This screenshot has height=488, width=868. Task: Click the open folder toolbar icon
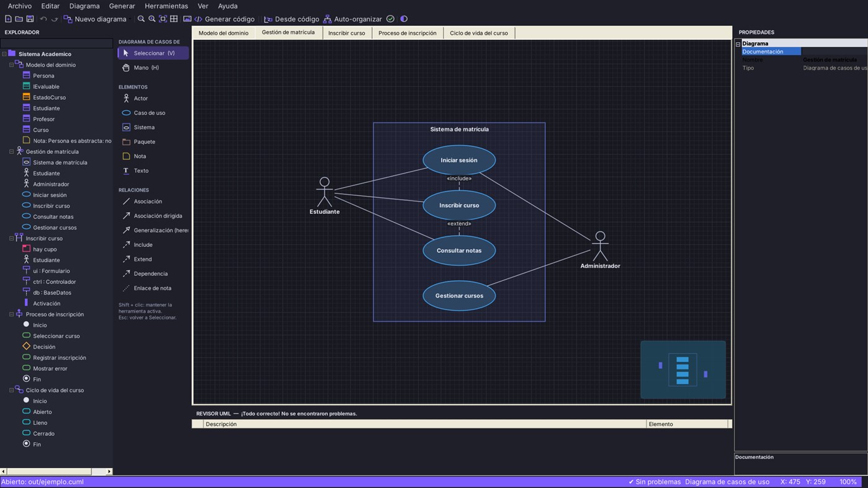coord(19,19)
